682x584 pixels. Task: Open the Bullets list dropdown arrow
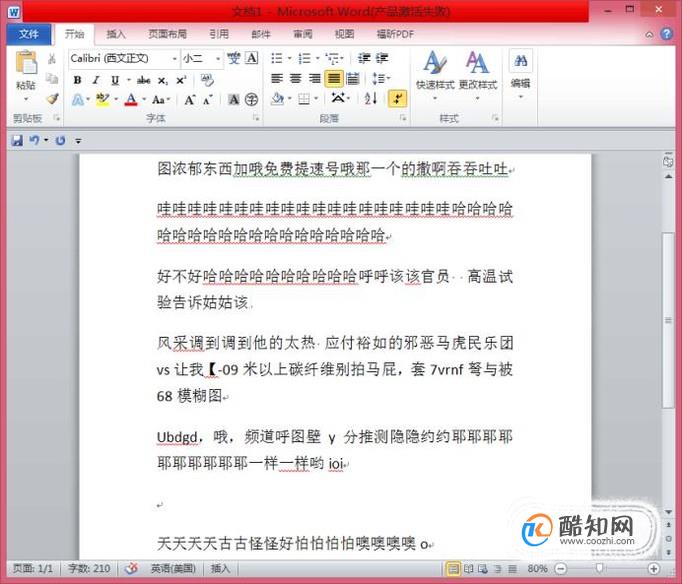(x=289, y=58)
